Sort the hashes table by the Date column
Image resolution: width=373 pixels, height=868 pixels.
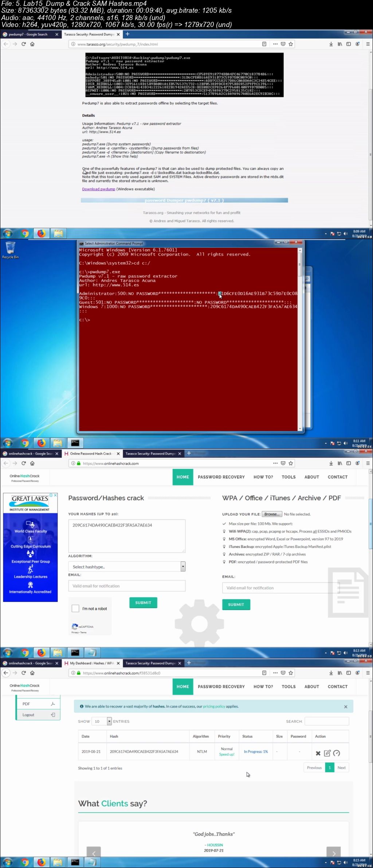93,736
